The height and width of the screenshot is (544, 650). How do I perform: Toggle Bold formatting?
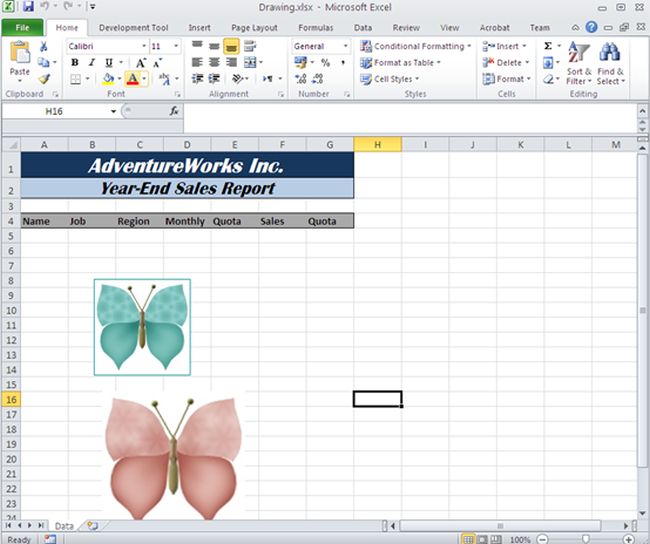[75, 63]
